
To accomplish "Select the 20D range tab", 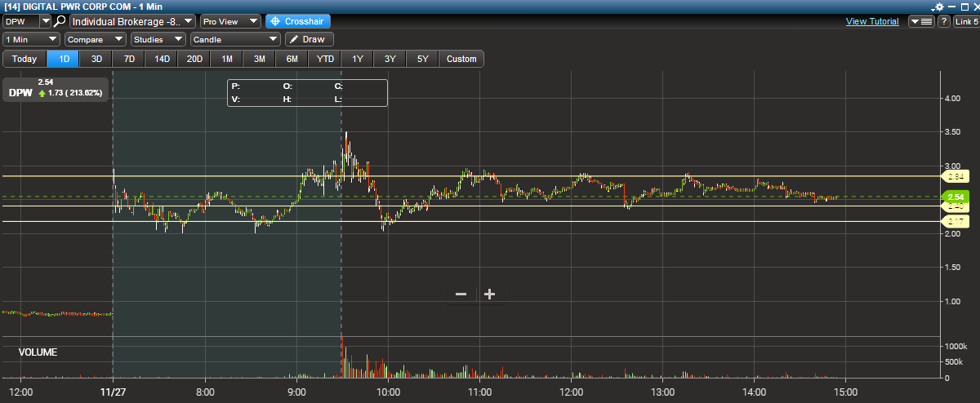I will pyautogui.click(x=194, y=59).
